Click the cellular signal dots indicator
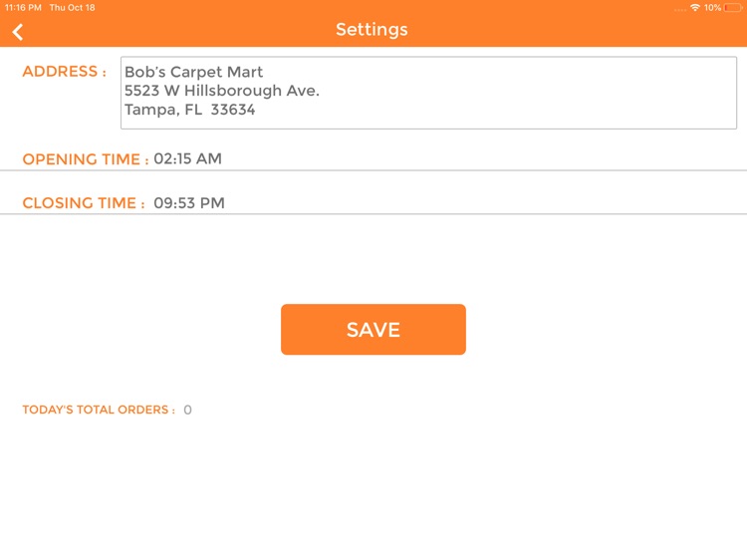Viewport: 747px width, 560px height. 679,8
